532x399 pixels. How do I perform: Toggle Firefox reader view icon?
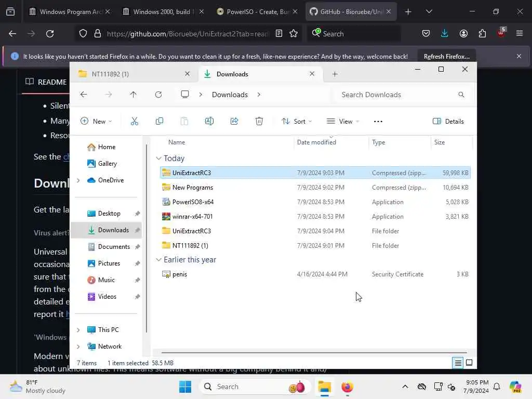pyautogui.click(x=279, y=34)
